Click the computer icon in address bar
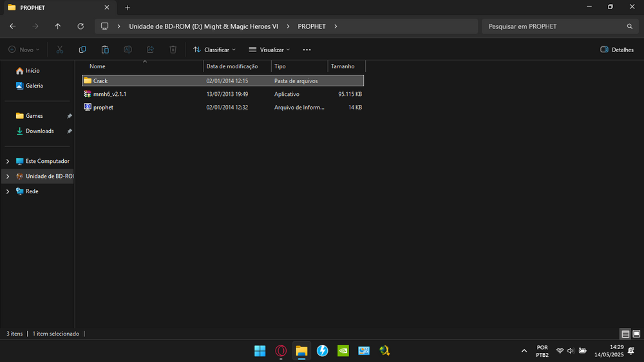The height and width of the screenshot is (362, 644). point(105,26)
